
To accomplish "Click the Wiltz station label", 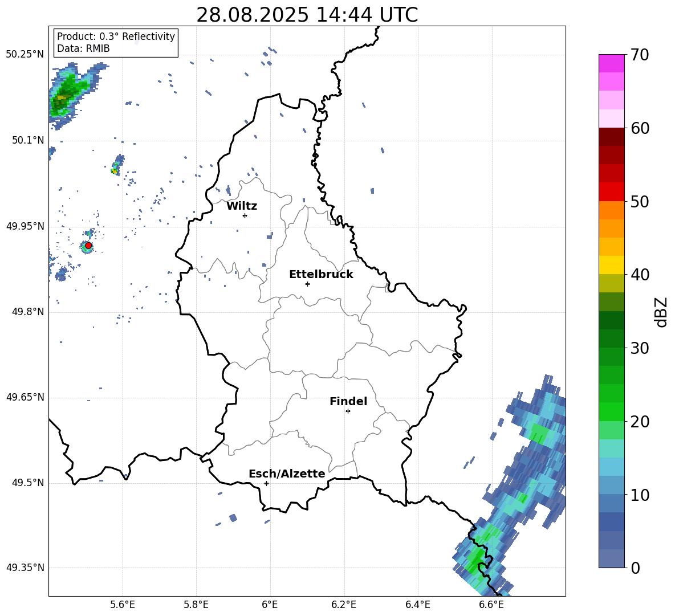I will point(242,206).
